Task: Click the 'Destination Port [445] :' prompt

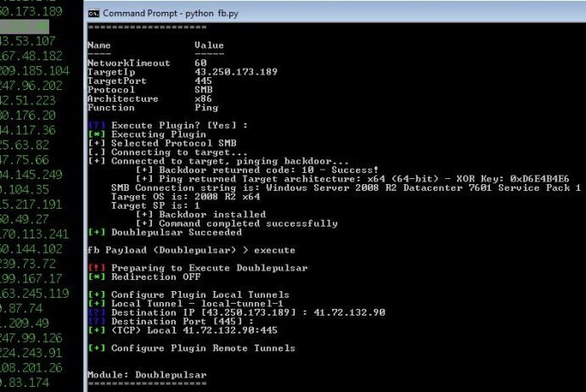Action: tap(183, 322)
